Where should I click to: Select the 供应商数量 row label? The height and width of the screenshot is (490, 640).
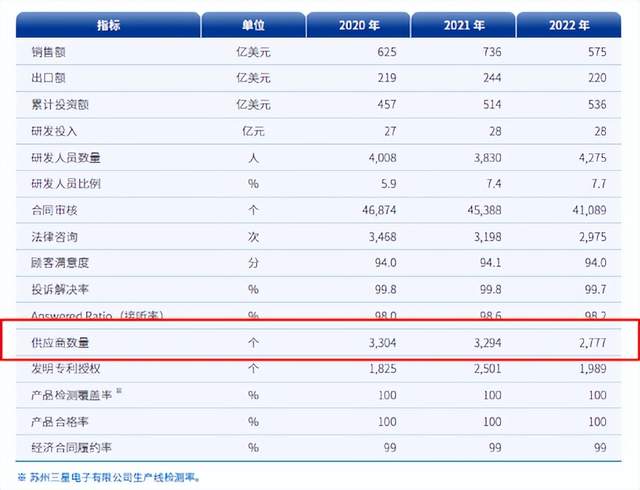(x=60, y=343)
